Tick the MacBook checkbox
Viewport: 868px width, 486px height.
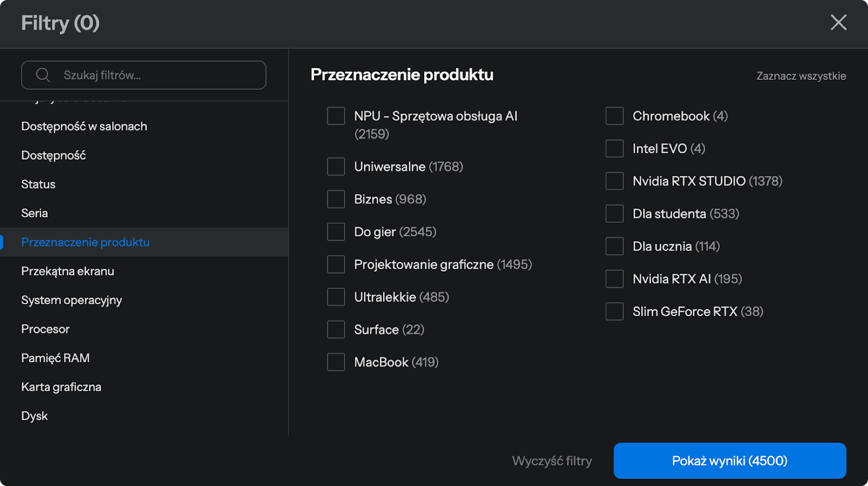pyautogui.click(x=336, y=362)
